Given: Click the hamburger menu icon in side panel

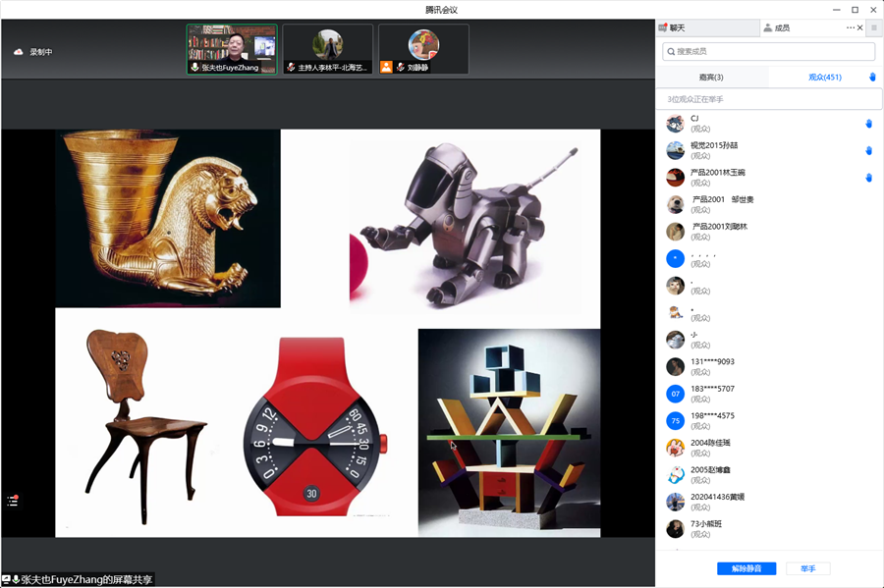Looking at the screenshot, I should click(874, 28).
